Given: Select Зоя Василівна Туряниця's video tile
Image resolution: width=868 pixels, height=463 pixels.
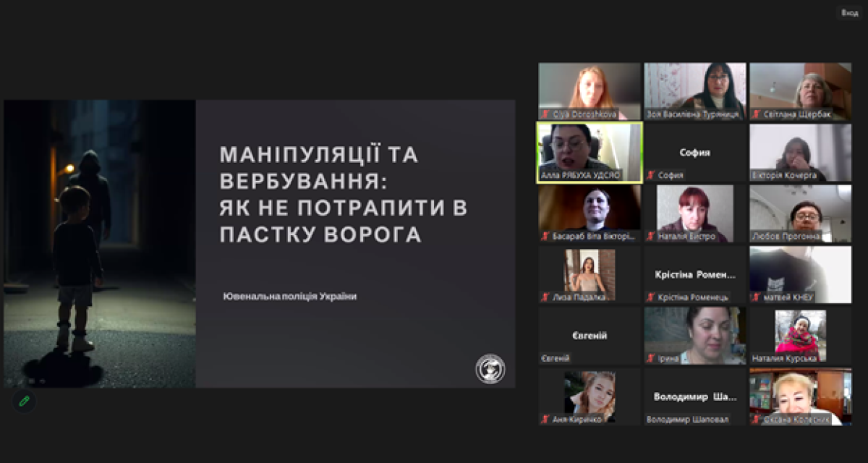Looking at the screenshot, I should click(x=694, y=90).
